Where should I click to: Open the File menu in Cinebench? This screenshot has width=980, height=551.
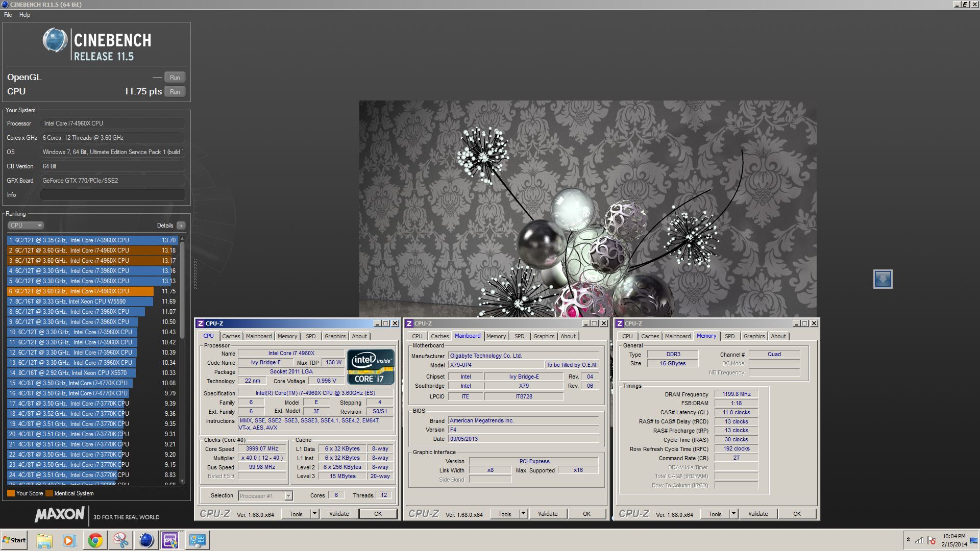click(8, 15)
